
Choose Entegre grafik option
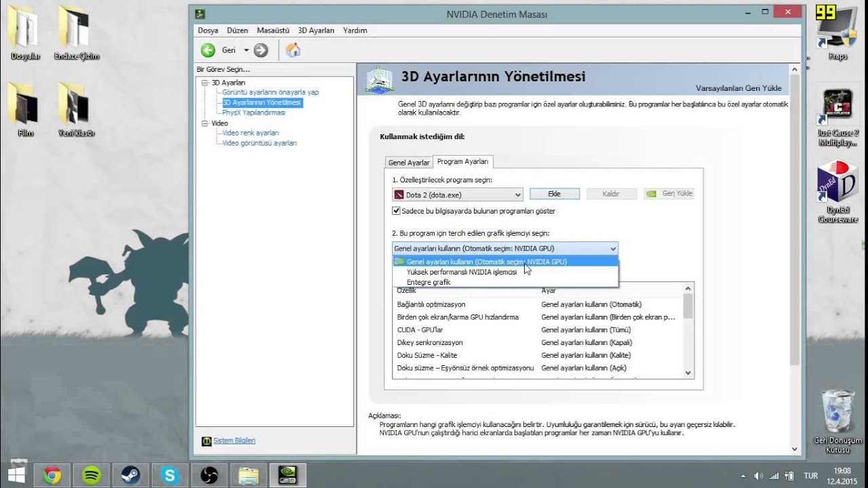click(x=505, y=282)
